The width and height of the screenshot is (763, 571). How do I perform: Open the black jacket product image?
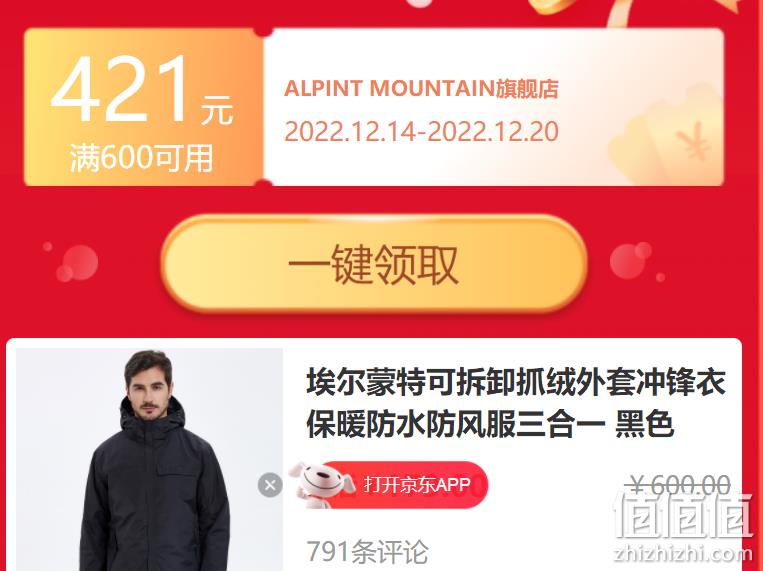[149, 460]
